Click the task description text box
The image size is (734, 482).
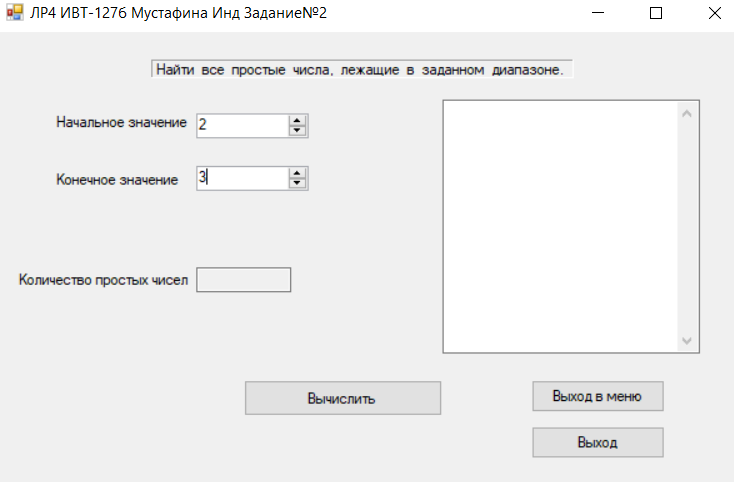(x=362, y=69)
